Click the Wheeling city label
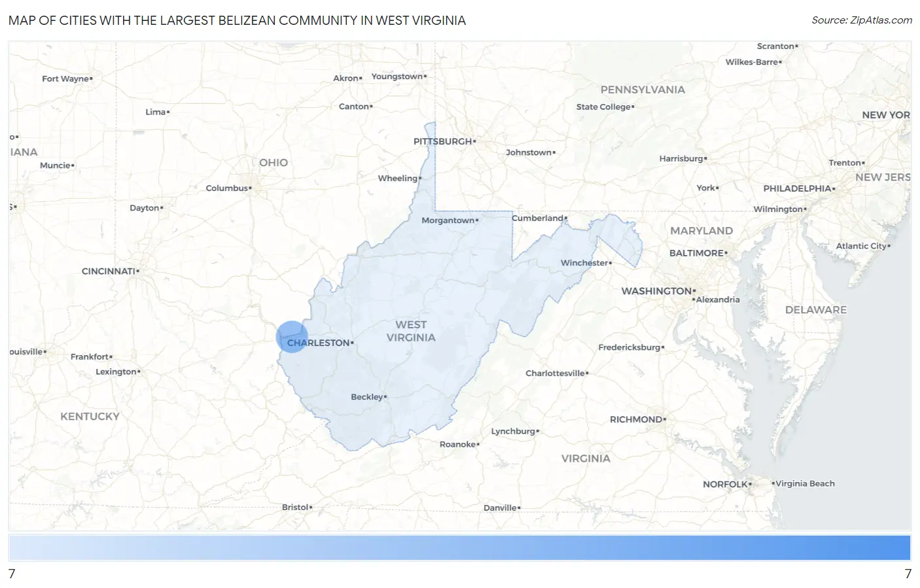Viewport: 920px width, 588px height. [398, 178]
